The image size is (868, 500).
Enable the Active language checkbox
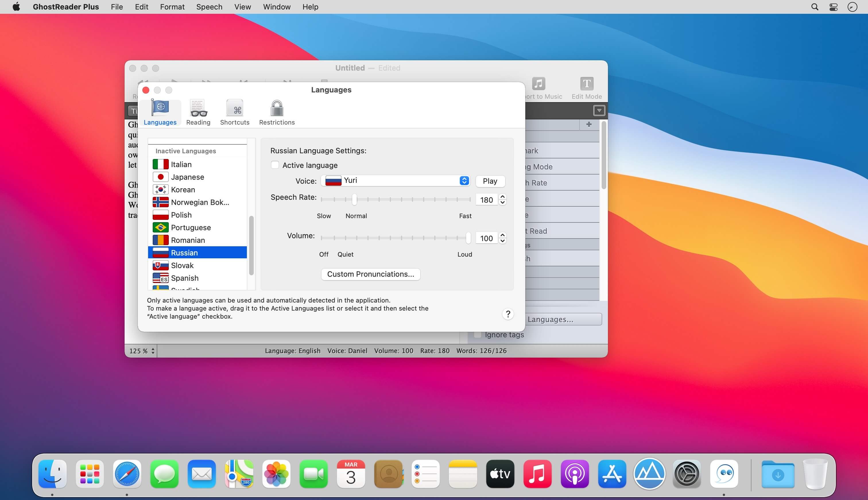pos(275,165)
